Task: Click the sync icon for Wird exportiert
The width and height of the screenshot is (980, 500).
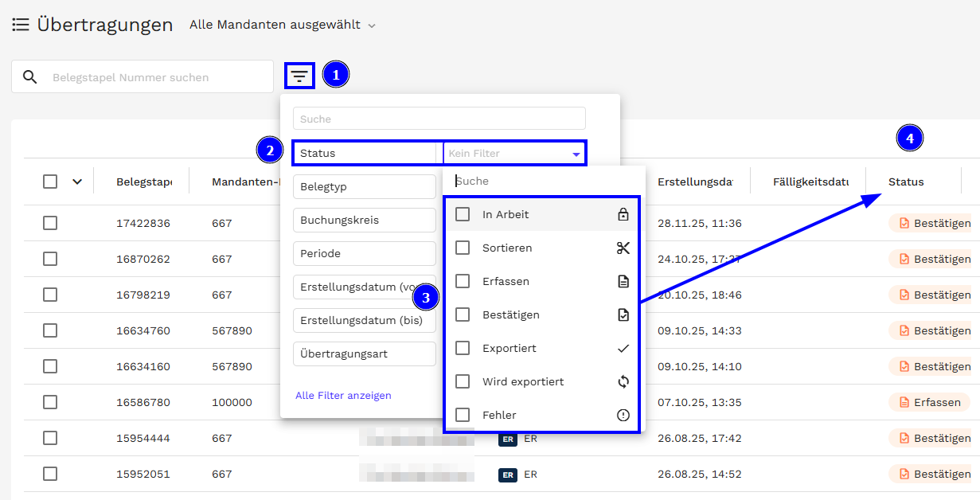Action: click(x=623, y=381)
